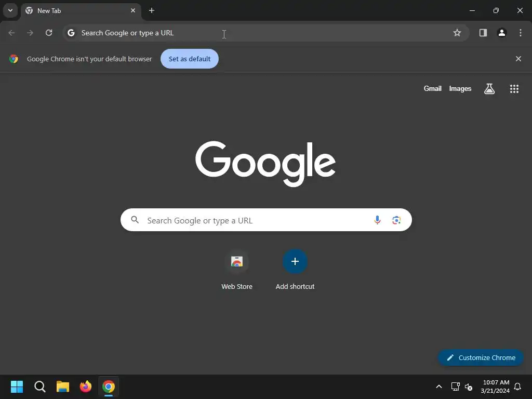
Task: Open Windows taskbar search
Action: pos(39,387)
